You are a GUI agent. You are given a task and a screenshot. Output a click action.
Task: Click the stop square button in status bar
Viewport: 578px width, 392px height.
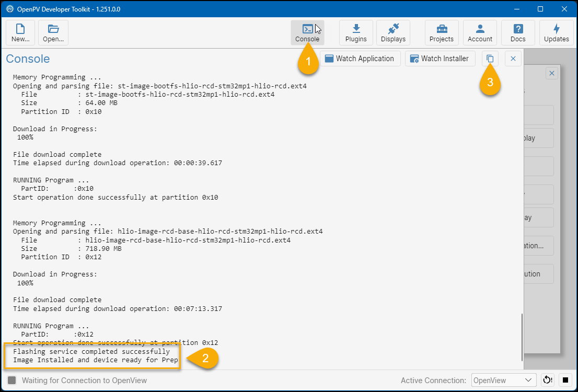click(565, 380)
